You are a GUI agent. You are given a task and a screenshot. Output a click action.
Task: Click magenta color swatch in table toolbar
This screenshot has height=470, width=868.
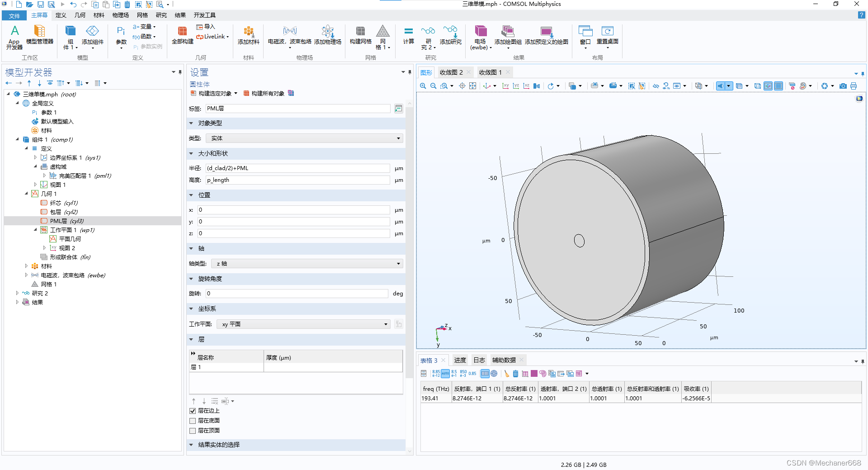tap(534, 374)
